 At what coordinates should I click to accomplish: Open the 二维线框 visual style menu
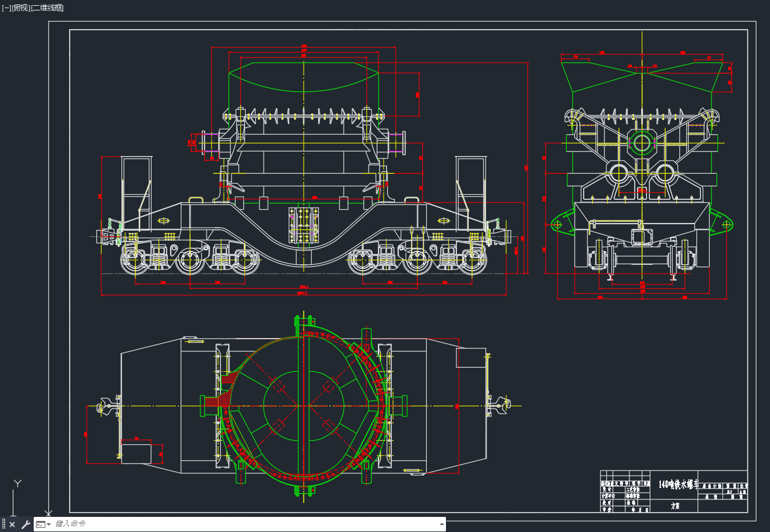47,8
